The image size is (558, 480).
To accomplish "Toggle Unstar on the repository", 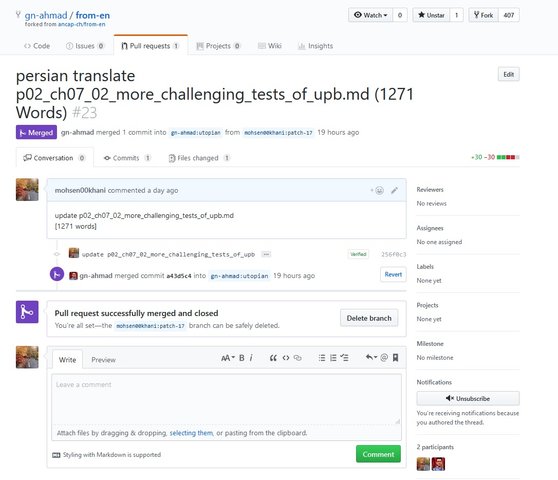I will point(431,15).
